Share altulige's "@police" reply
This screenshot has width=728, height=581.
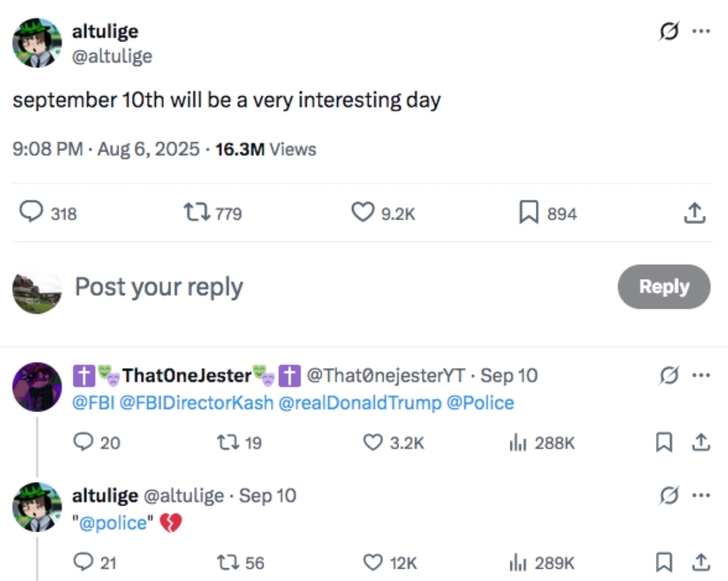pyautogui.click(x=701, y=562)
